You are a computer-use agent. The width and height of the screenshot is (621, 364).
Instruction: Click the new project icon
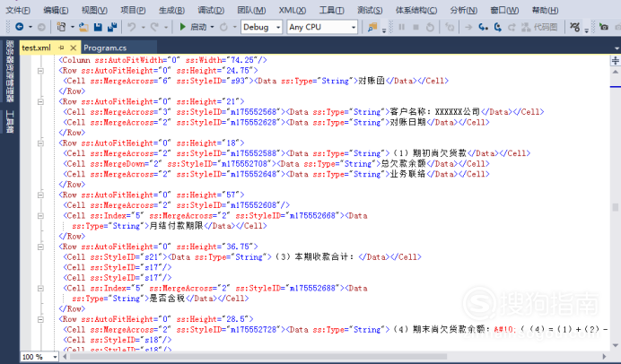click(61, 27)
